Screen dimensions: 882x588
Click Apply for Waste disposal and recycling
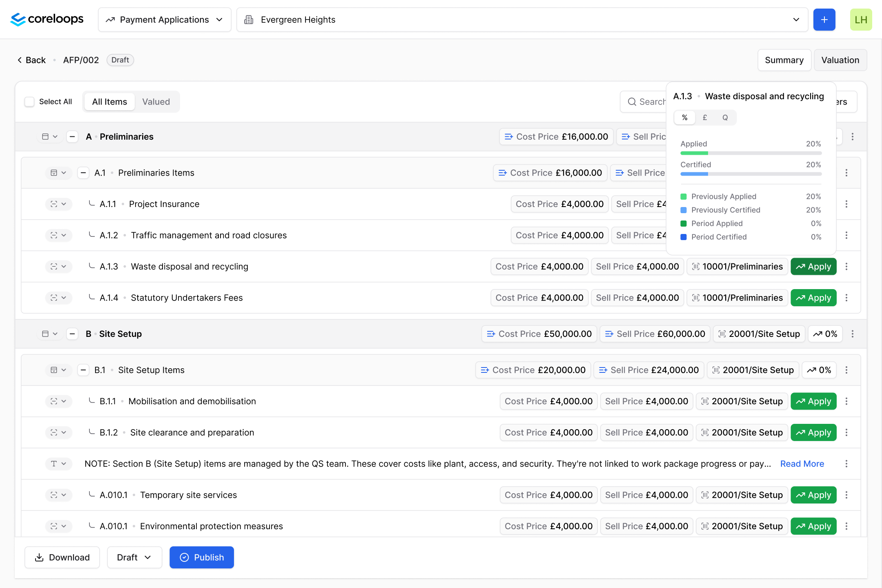[x=813, y=267]
